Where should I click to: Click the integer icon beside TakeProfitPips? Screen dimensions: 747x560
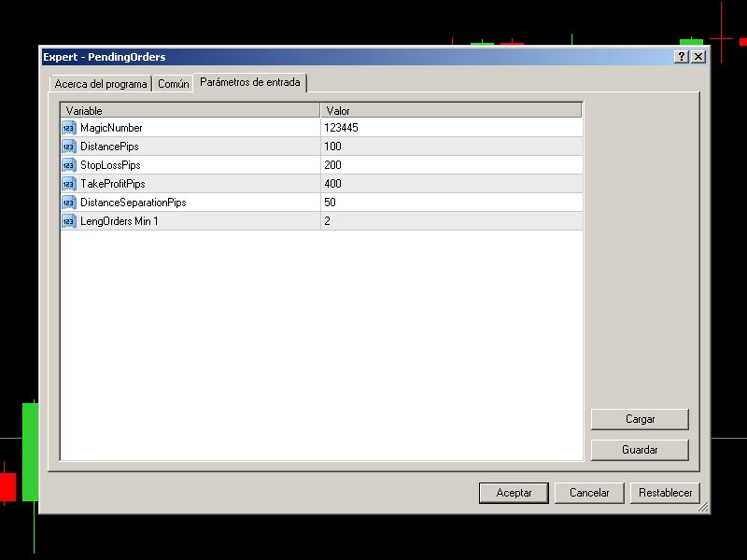pos(68,184)
